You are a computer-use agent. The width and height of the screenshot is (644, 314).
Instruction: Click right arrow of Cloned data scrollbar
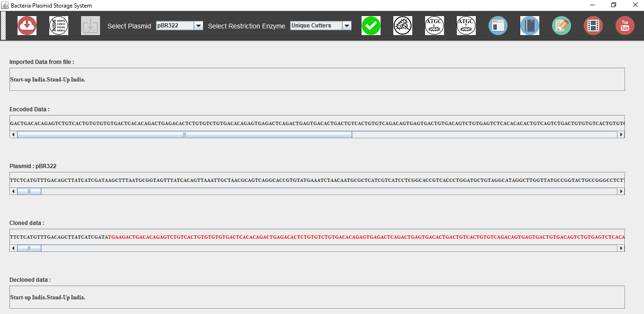point(621,248)
